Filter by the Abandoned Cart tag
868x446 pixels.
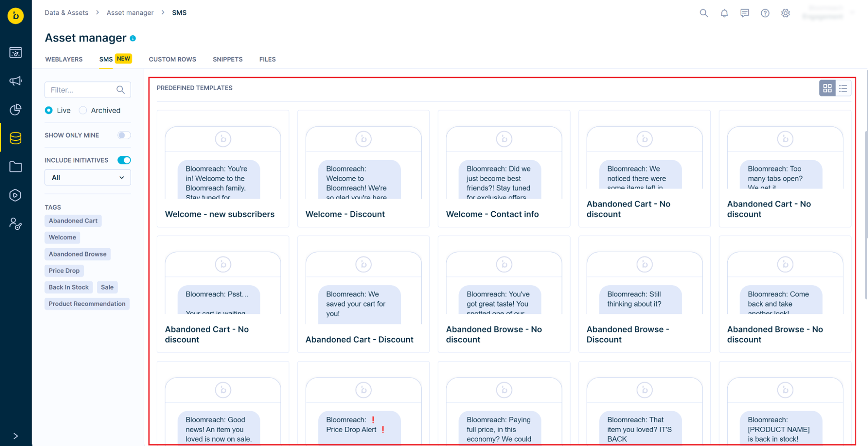click(73, 221)
